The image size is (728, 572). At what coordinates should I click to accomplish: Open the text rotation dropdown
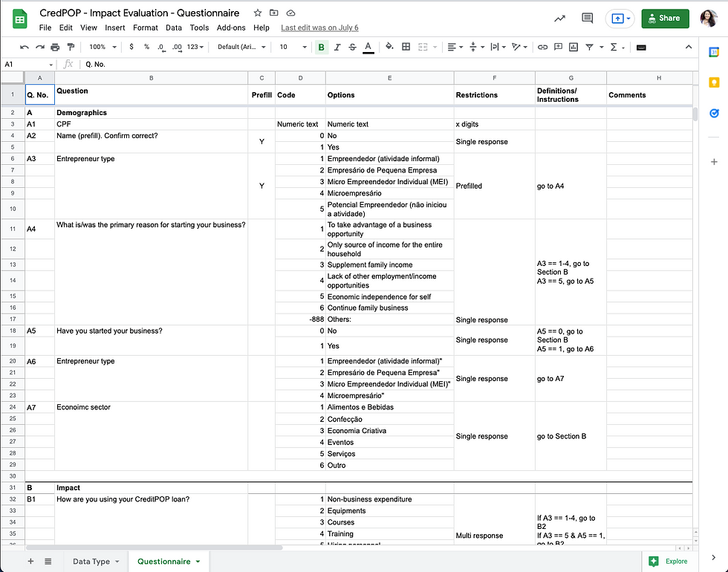pyautogui.click(x=519, y=47)
